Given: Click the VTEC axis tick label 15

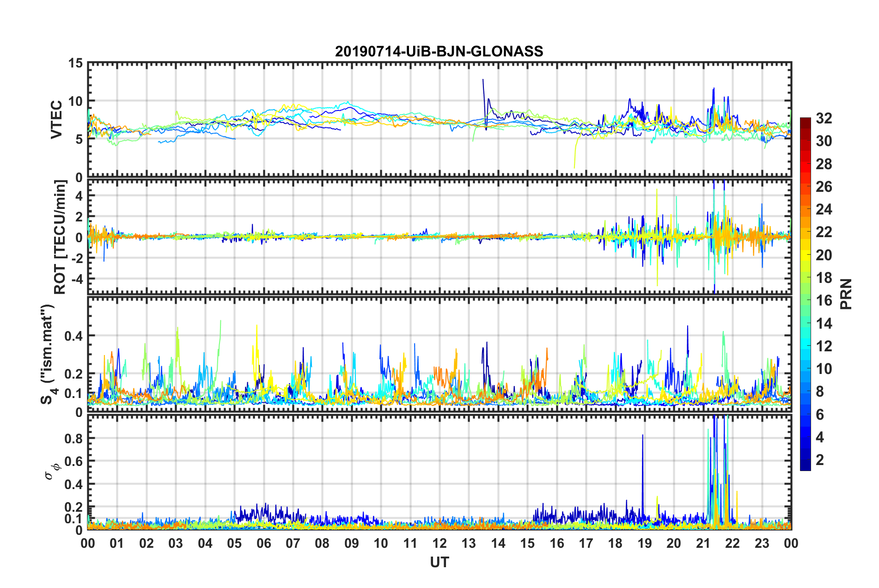Looking at the screenshot, I should tap(75, 63).
